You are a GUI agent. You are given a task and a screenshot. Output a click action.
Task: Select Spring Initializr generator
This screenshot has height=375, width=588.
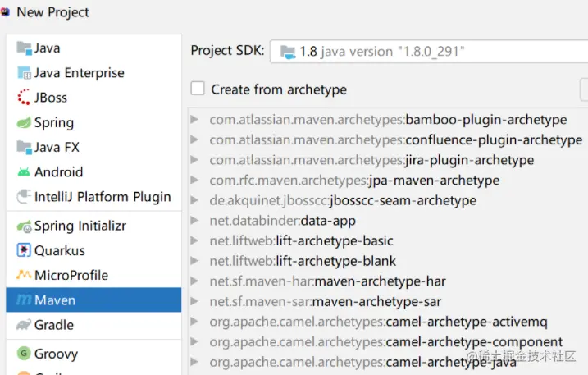coord(93,226)
